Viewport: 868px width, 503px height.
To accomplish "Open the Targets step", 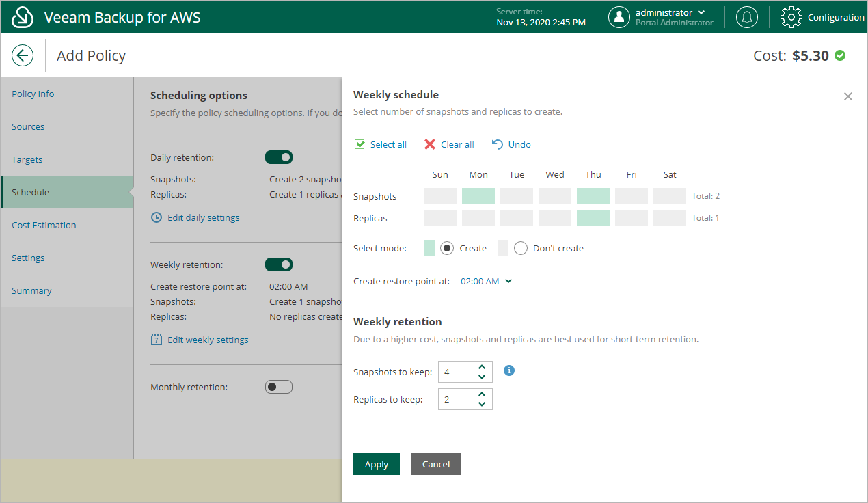I will tap(67, 159).
